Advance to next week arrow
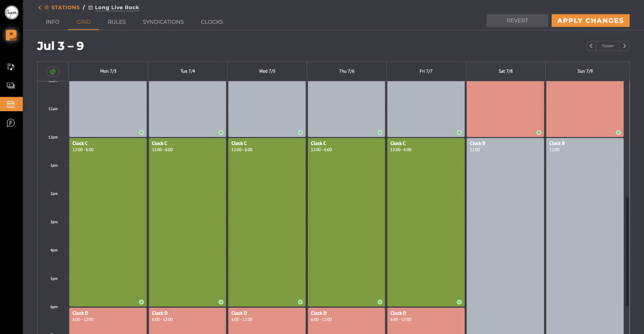Image resolution: width=644 pixels, height=334 pixels. pyautogui.click(x=624, y=46)
